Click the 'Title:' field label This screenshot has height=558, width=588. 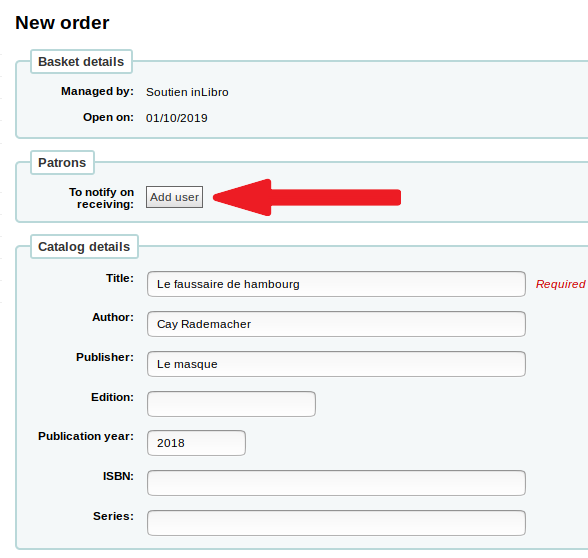pos(120,278)
